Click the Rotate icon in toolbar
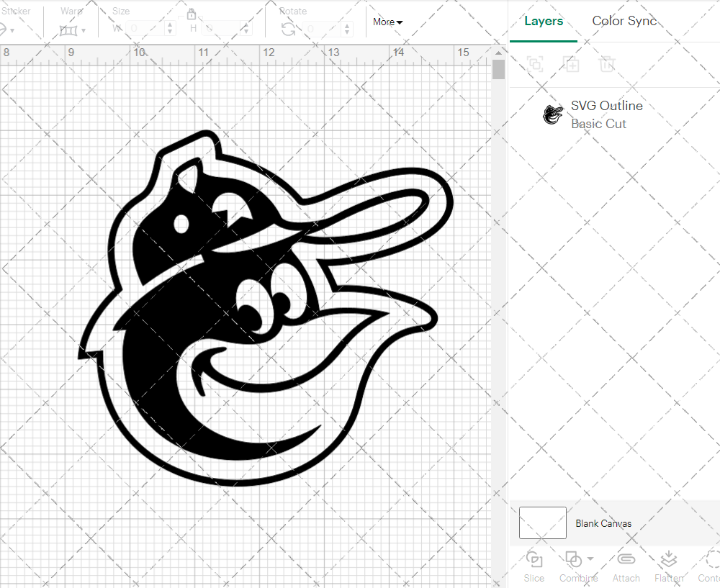This screenshot has width=720, height=588. [288, 29]
